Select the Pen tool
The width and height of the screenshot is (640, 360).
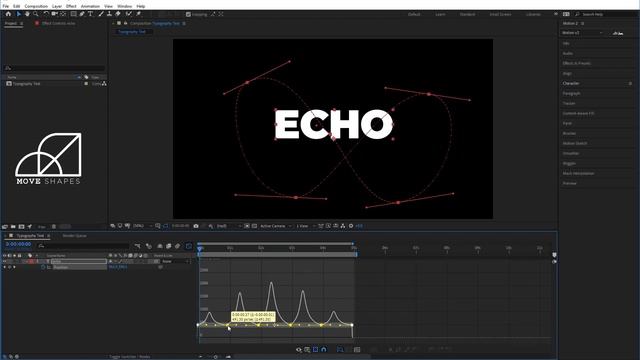pyautogui.click(x=82, y=14)
